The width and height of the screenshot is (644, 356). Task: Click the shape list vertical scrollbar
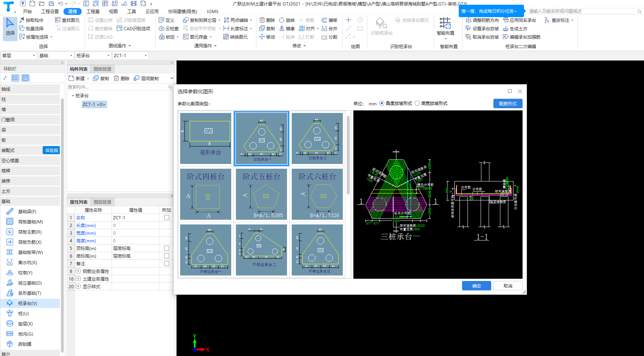click(348, 155)
